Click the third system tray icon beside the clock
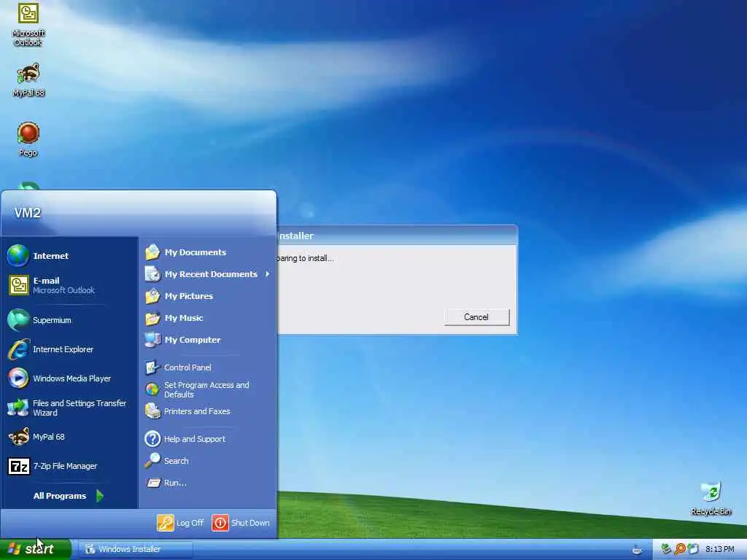747x560 pixels. click(693, 549)
